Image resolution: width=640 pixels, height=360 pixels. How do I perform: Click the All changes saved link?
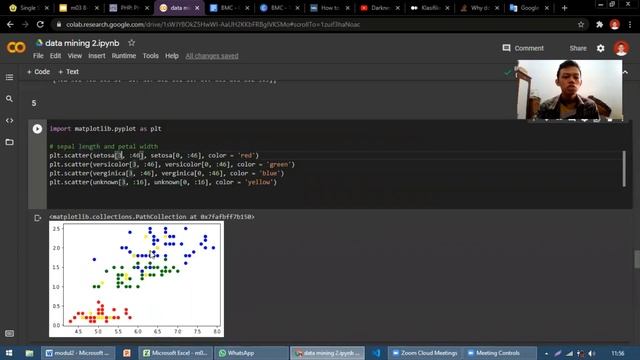212,56
